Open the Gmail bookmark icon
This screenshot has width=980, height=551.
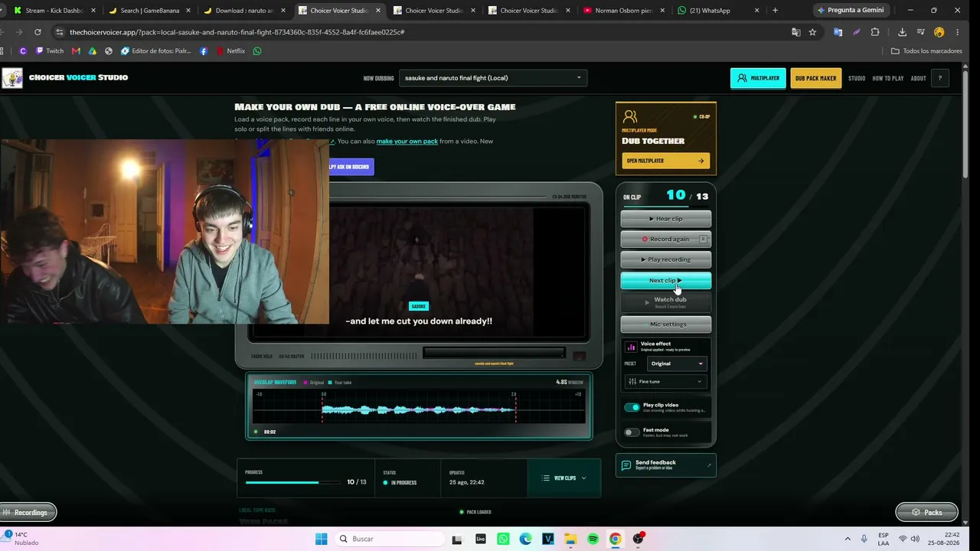[x=76, y=51]
